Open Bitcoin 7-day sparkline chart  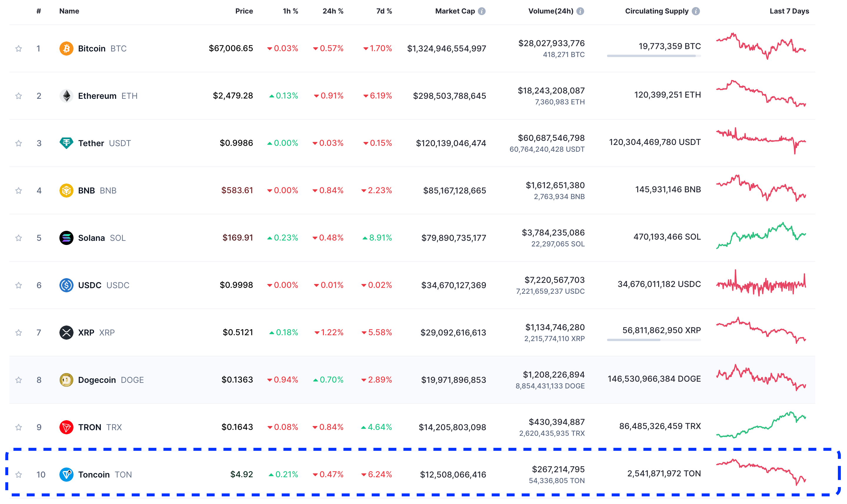[x=761, y=46]
